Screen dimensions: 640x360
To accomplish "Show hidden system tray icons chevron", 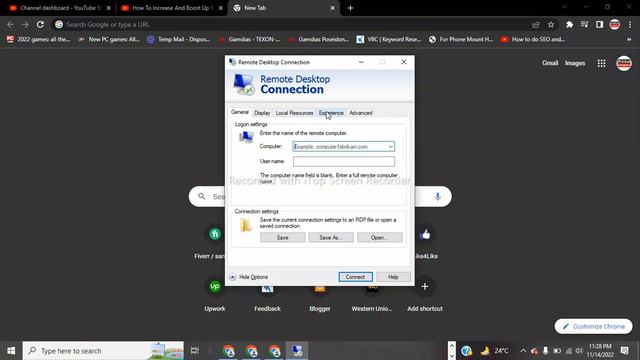I will pos(523,351).
